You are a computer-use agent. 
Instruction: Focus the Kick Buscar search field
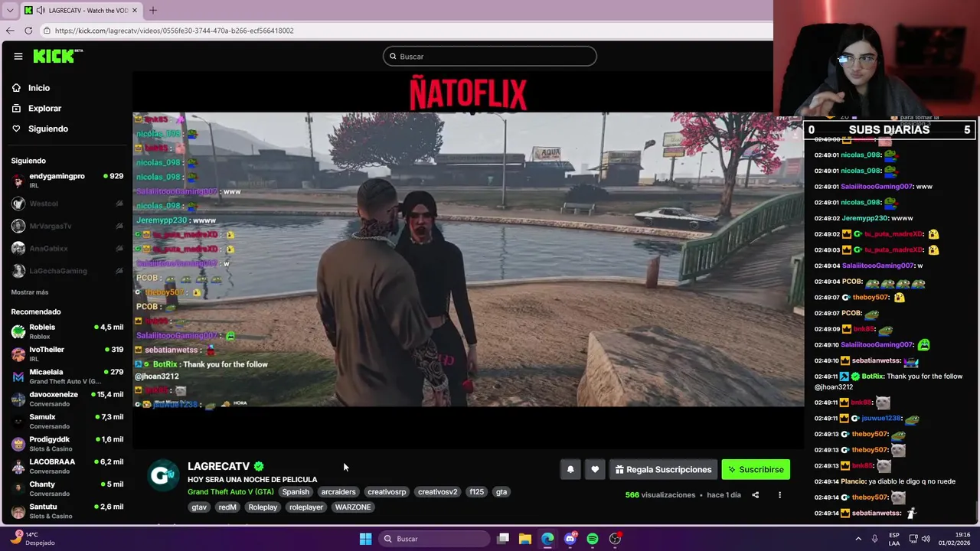(x=490, y=56)
